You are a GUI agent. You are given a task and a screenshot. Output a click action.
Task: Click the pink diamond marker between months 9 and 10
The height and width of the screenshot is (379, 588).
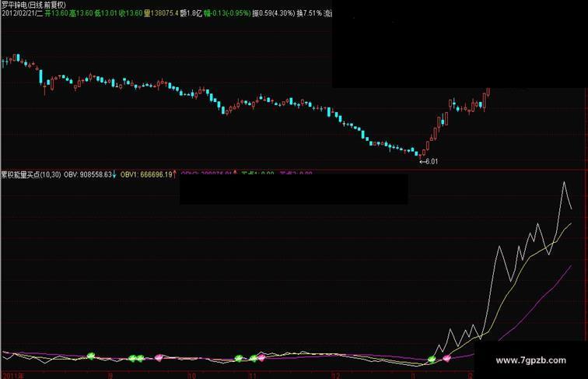[x=159, y=358]
